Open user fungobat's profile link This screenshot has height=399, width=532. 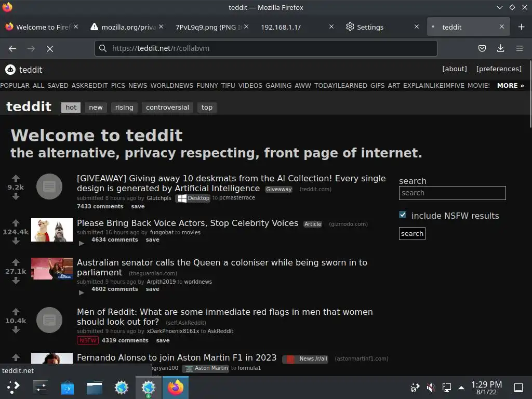pos(162,232)
